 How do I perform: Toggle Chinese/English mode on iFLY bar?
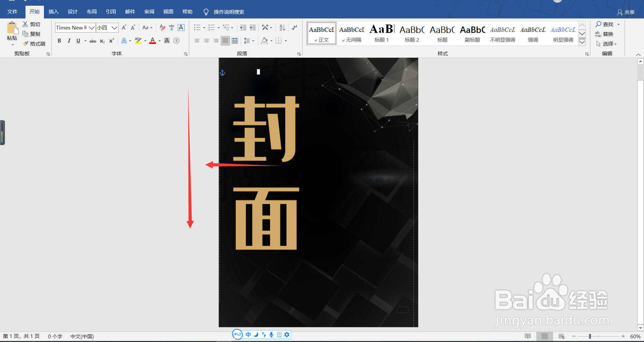[248, 334]
